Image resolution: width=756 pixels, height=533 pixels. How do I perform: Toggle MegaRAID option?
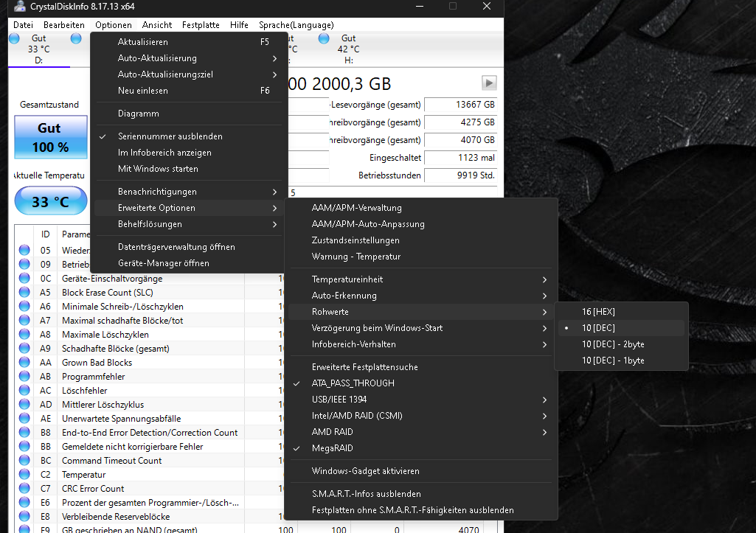click(x=423, y=448)
